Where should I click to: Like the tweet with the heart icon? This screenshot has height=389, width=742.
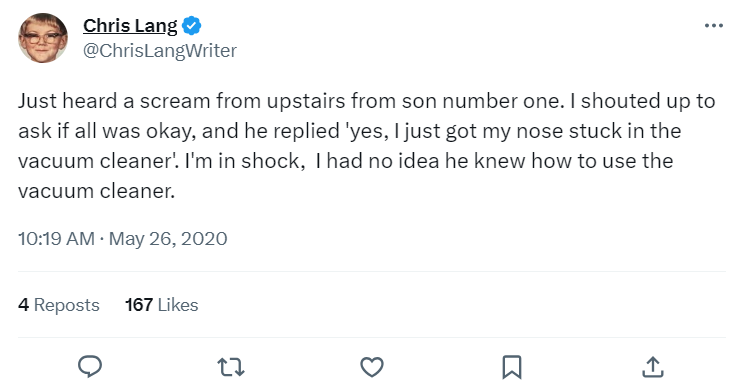[x=372, y=367]
